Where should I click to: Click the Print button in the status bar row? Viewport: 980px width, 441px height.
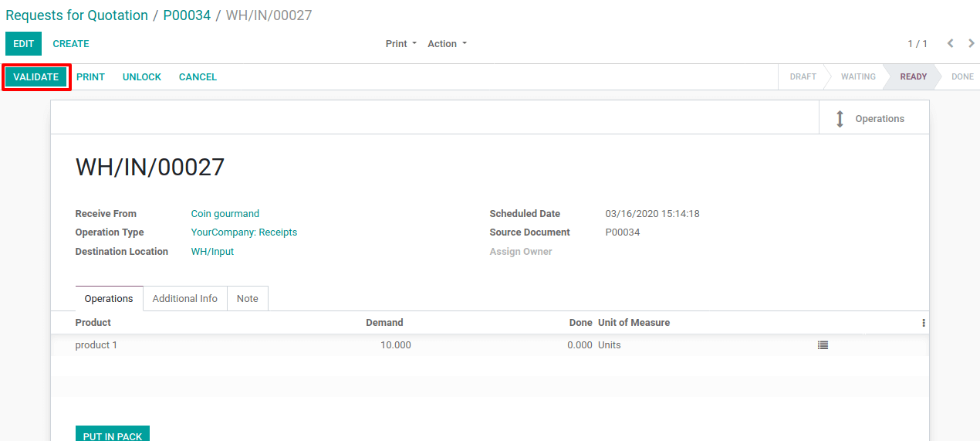90,77
